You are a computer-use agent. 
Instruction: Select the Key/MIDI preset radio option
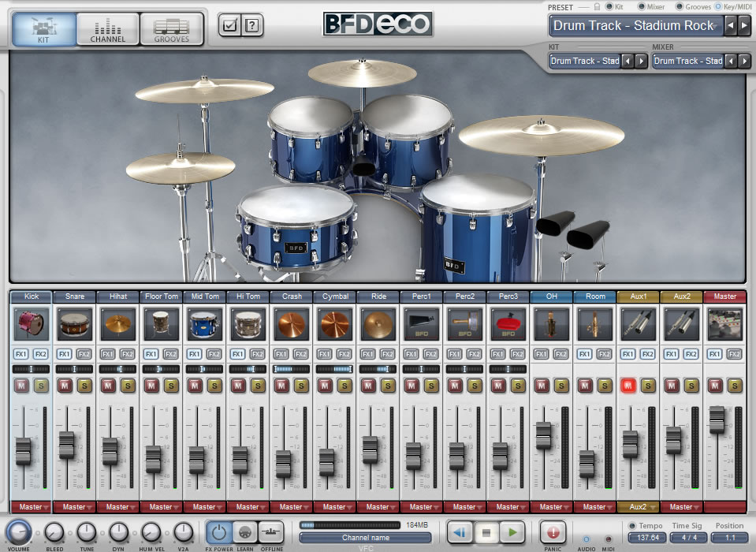[x=718, y=7]
